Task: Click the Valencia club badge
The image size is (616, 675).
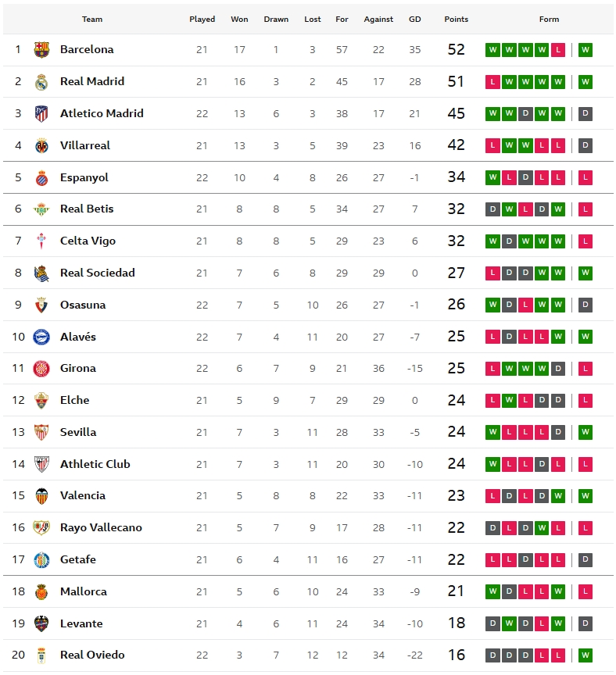Action: click(41, 496)
